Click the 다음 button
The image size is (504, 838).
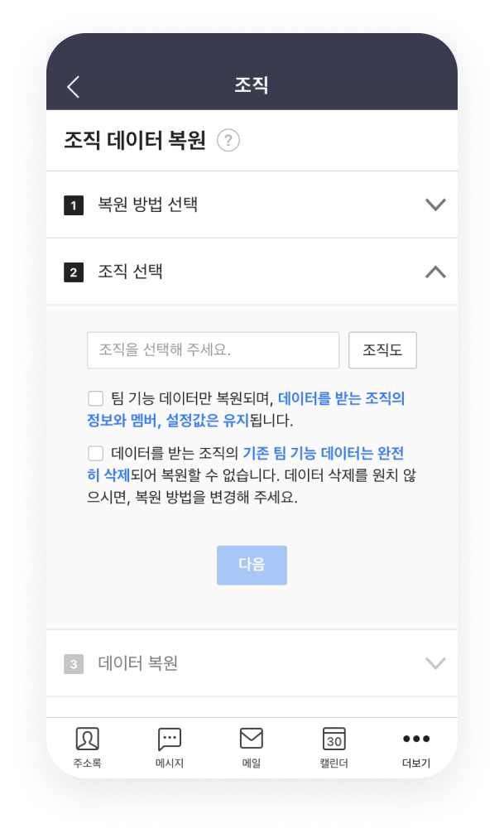(x=252, y=566)
